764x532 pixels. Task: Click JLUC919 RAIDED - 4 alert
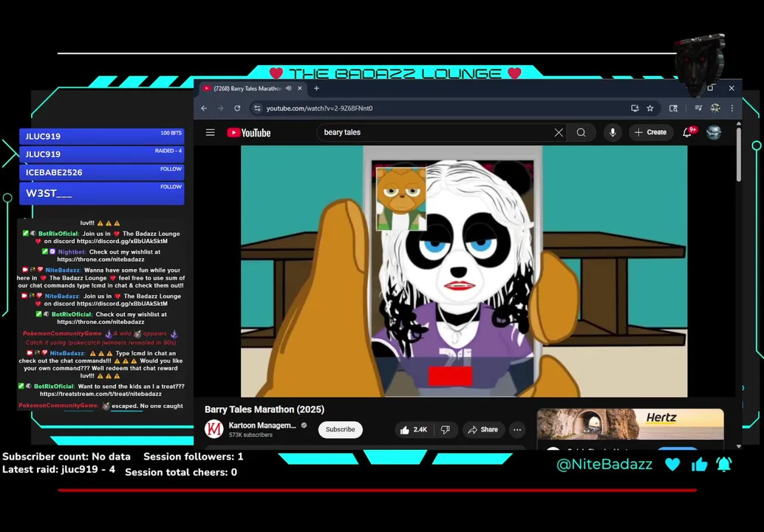pyautogui.click(x=101, y=154)
